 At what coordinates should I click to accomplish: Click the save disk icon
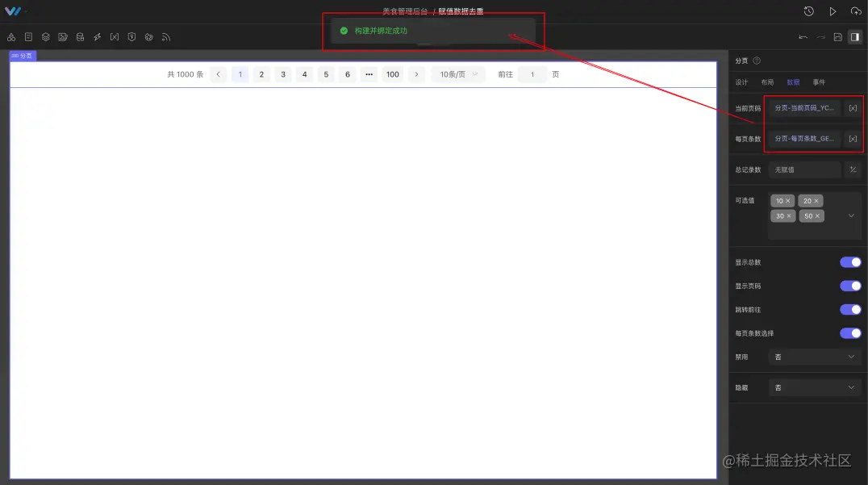(838, 37)
